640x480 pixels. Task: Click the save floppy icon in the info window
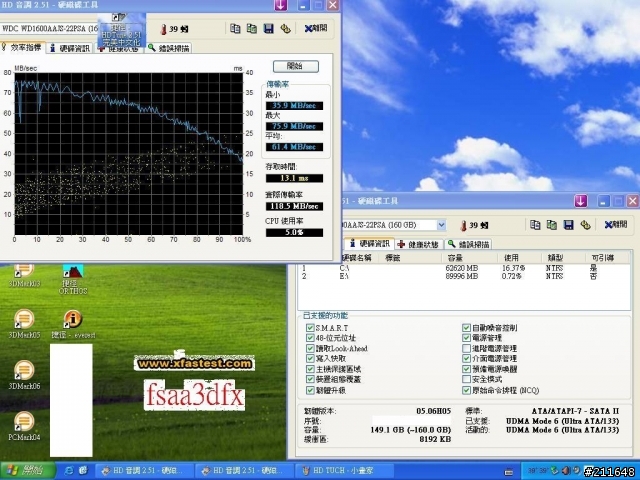(x=569, y=225)
